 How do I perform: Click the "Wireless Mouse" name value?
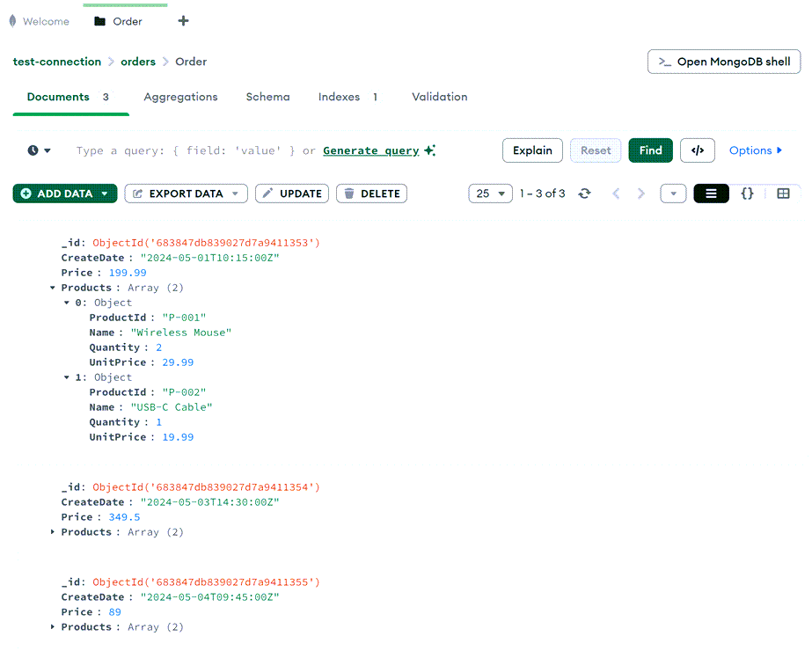coord(180,333)
